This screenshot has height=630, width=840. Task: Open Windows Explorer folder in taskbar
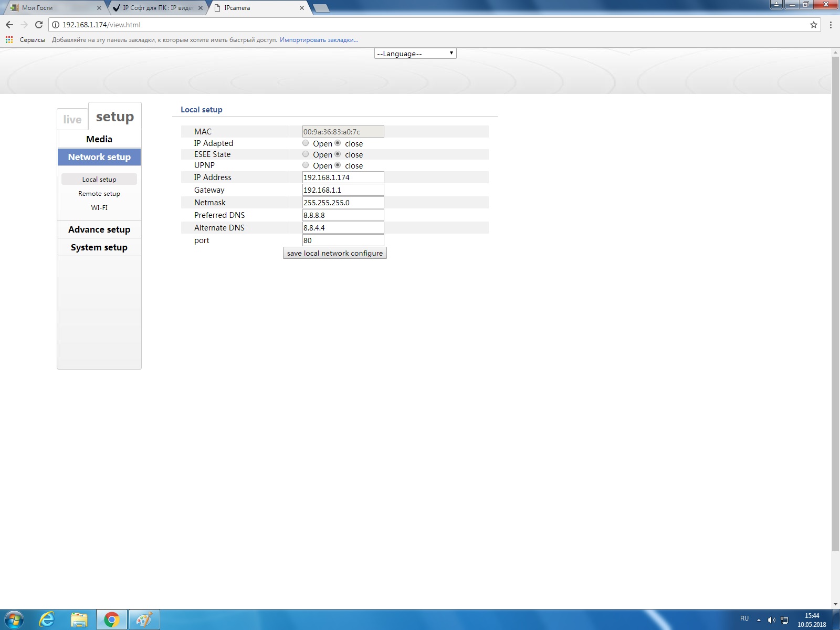click(x=79, y=619)
